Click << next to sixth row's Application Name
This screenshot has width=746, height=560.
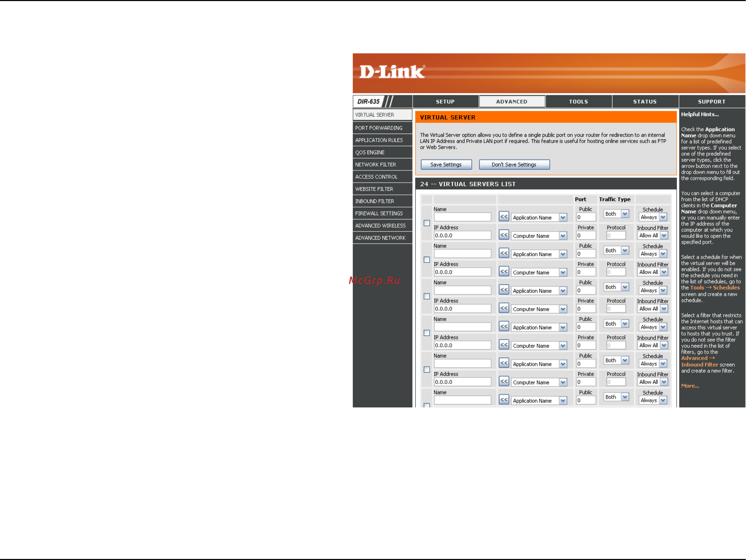504,400
